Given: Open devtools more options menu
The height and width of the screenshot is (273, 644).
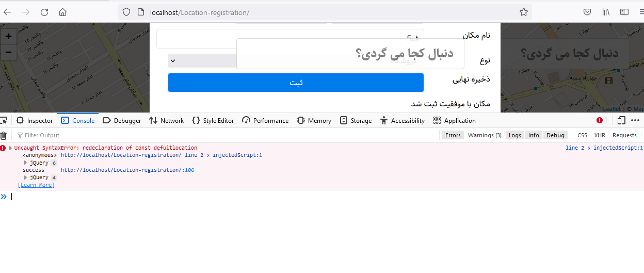Looking at the screenshot, I should pos(635,120).
